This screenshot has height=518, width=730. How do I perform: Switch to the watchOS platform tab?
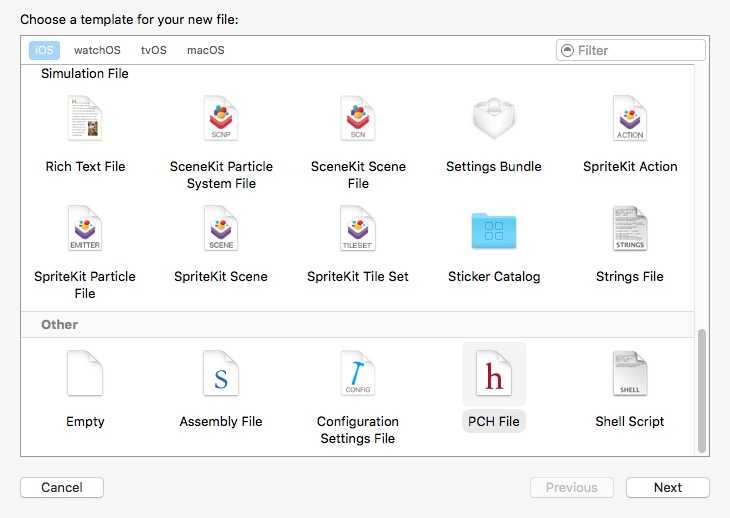tap(97, 50)
